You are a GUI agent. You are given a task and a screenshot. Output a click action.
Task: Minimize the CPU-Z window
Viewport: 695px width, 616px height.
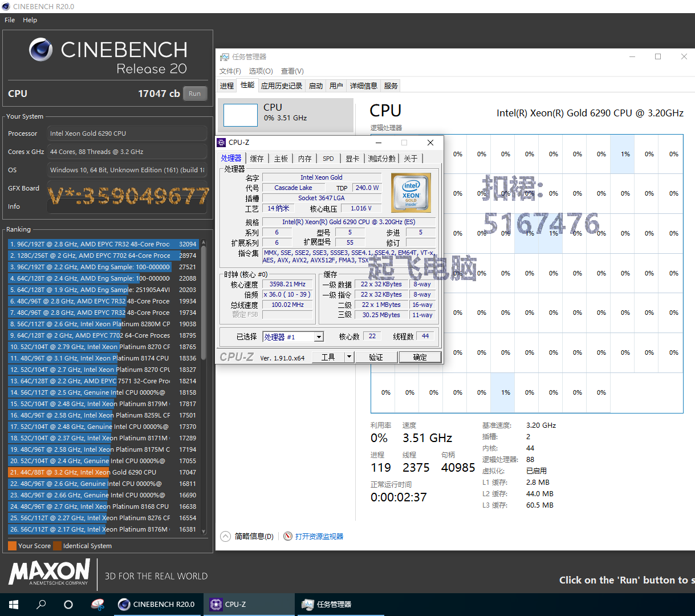[x=378, y=143]
